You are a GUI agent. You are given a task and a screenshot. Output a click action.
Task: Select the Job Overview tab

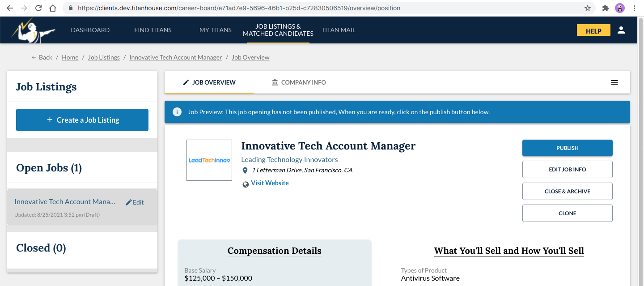209,82
